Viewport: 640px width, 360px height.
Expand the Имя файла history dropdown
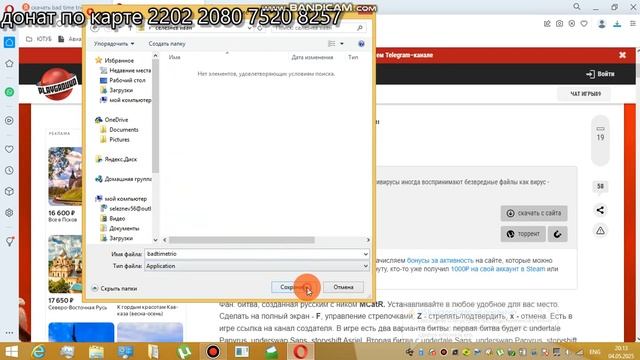(365, 254)
